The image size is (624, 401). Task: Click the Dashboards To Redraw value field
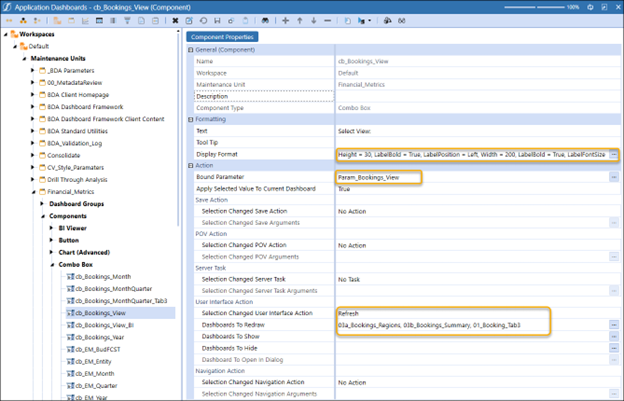(472, 325)
